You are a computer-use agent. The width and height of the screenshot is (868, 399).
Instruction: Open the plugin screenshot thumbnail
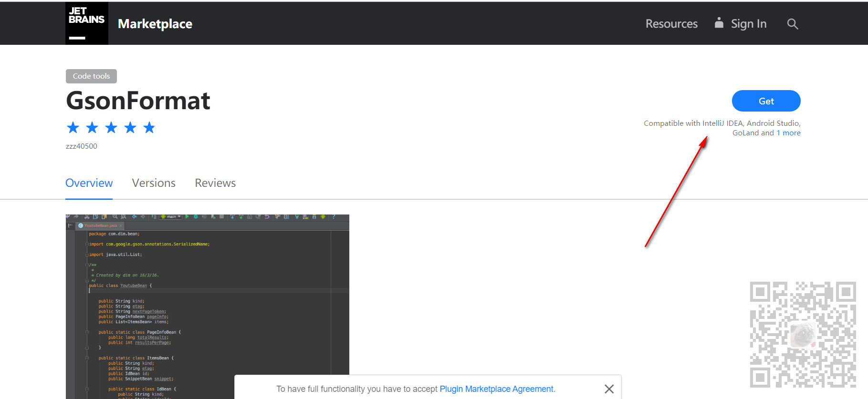[207, 307]
